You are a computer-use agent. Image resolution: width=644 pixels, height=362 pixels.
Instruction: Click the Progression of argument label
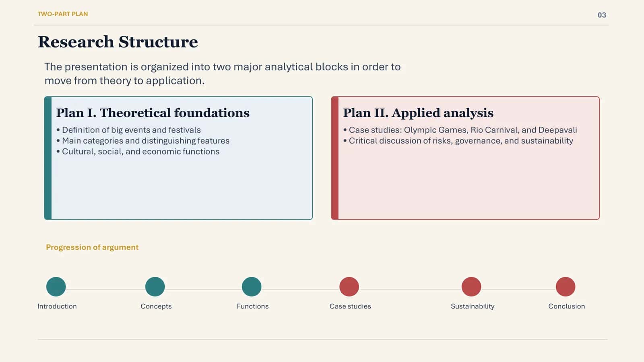coord(92,247)
